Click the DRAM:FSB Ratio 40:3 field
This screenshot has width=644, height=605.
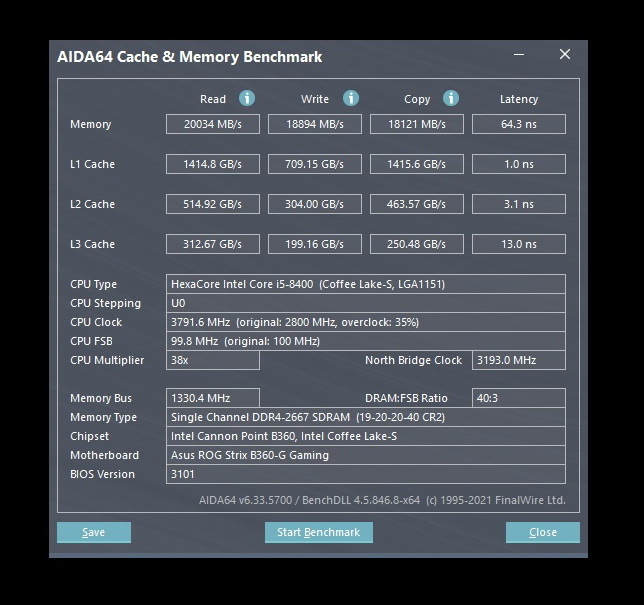pyautogui.click(x=518, y=398)
